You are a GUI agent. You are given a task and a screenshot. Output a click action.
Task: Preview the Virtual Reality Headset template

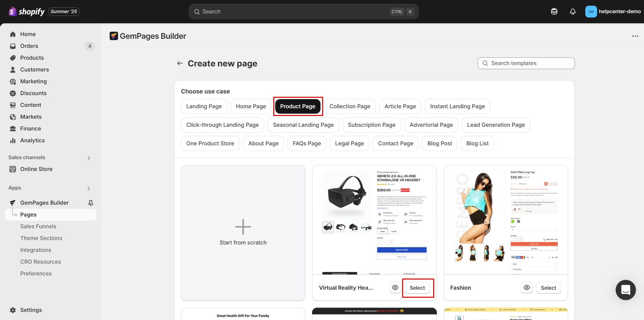pos(395,288)
